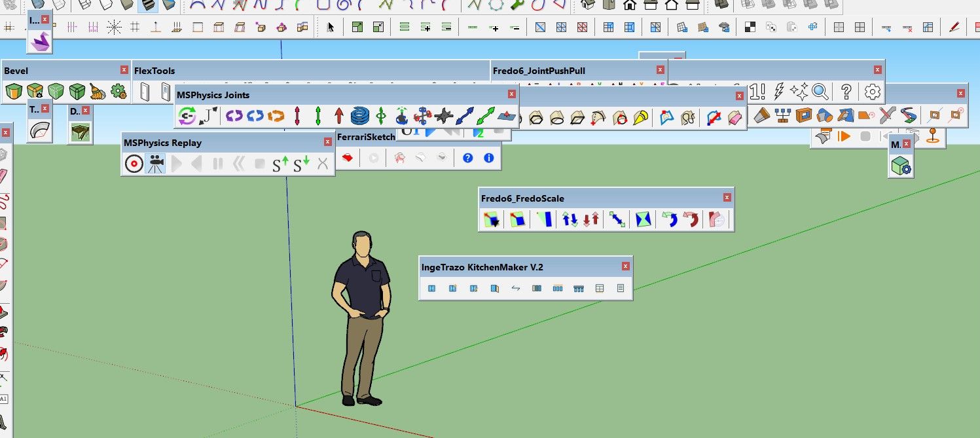This screenshot has height=438, width=980.
Task: Click the FlexTools door component icon
Action: coord(145,92)
